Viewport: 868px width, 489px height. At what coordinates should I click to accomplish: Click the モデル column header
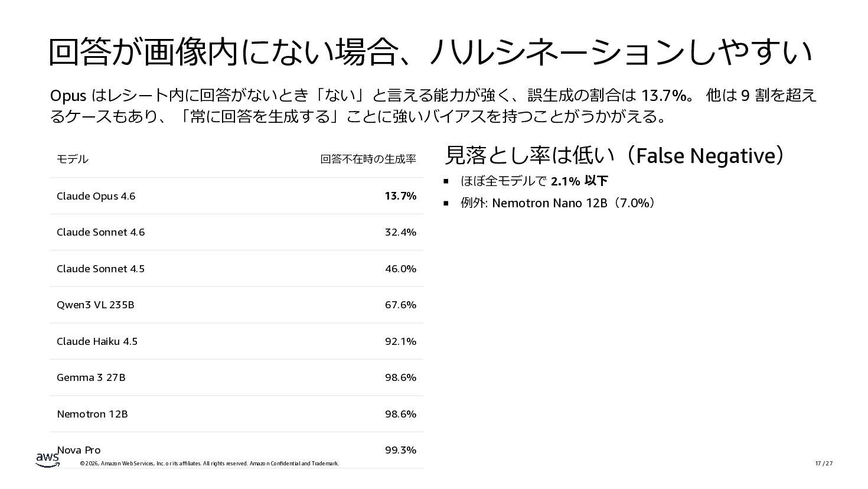(73, 159)
